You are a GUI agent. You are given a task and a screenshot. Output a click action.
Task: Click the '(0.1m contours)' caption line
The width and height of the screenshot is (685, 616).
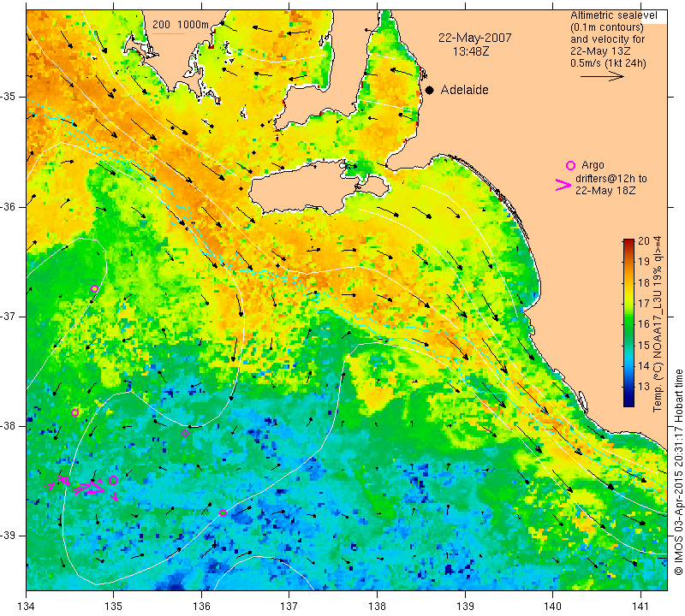coord(607,27)
